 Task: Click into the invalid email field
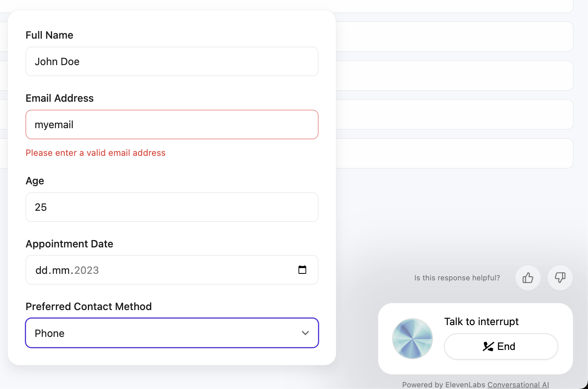[172, 125]
